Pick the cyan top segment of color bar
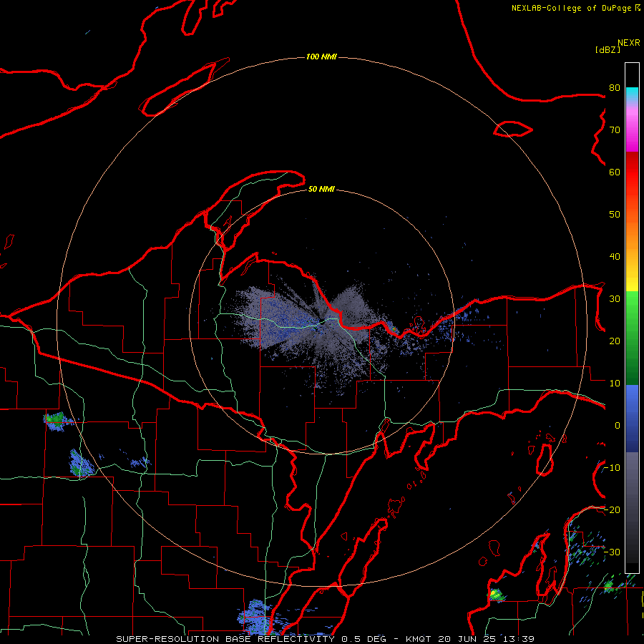644x644 pixels. [632, 94]
